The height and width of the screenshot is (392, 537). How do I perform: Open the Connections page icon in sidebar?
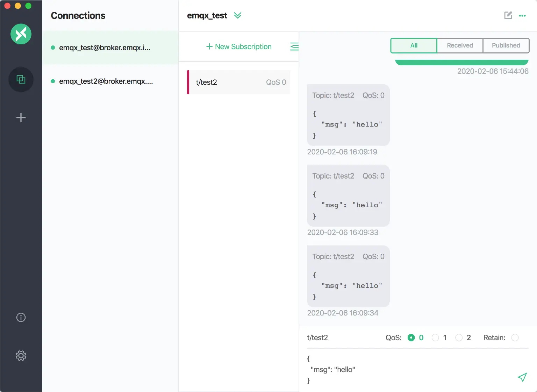click(21, 80)
